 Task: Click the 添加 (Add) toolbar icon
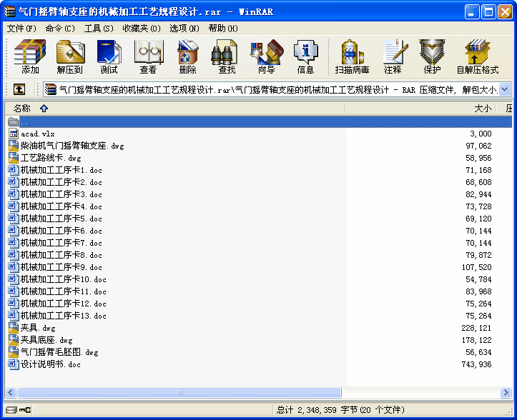30,56
